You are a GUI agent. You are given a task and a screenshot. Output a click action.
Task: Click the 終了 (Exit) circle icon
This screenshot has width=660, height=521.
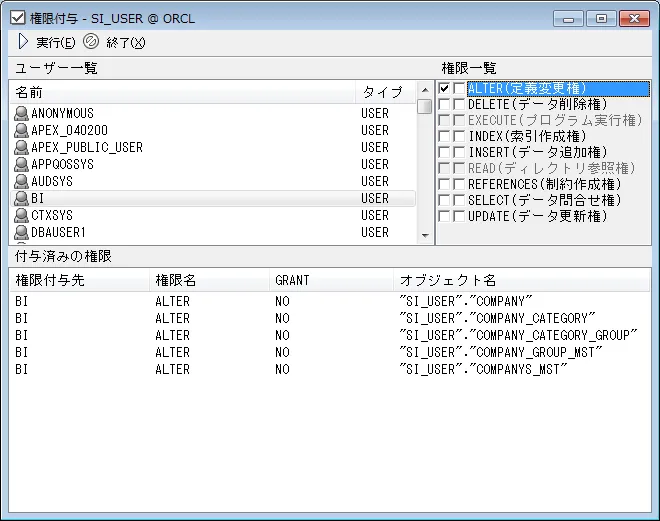(91, 42)
